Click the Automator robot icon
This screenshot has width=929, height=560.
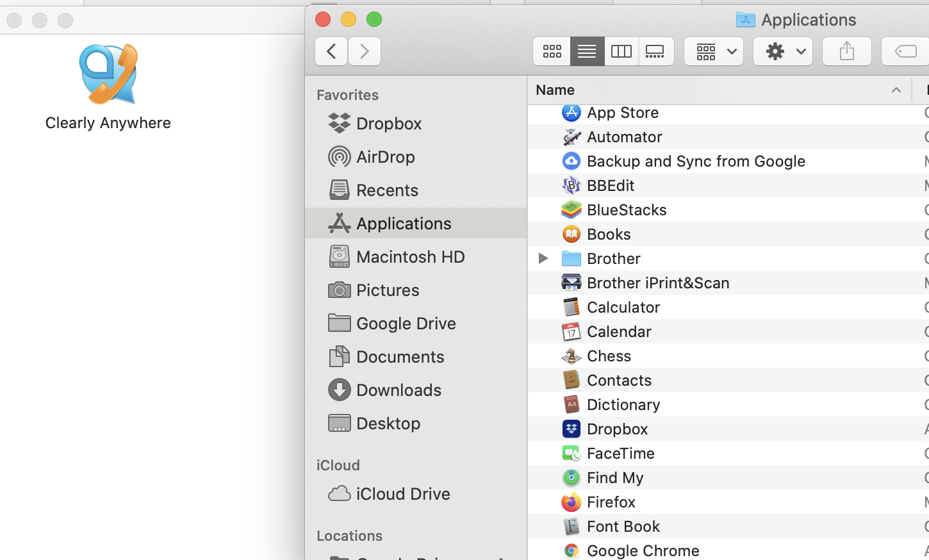571,136
